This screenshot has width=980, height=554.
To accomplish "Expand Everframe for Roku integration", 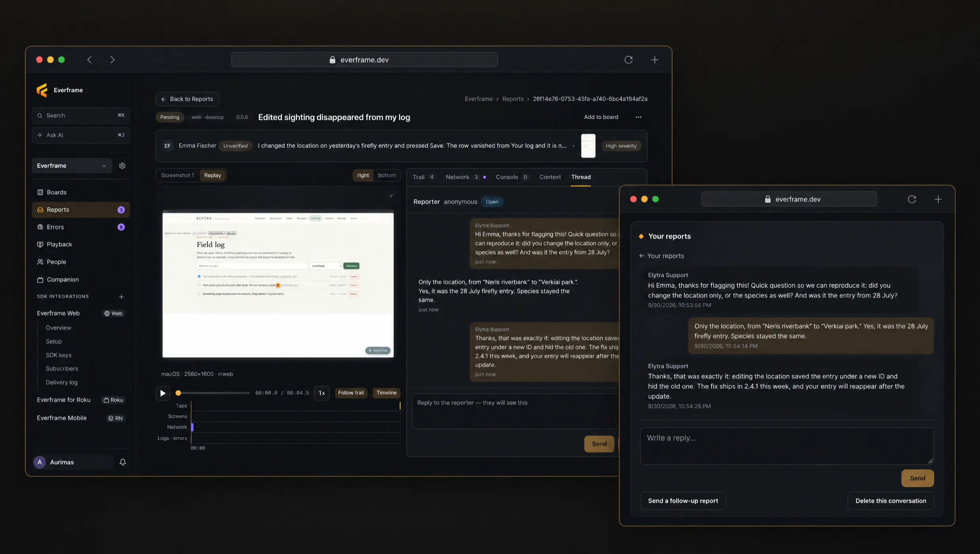I will (x=64, y=400).
